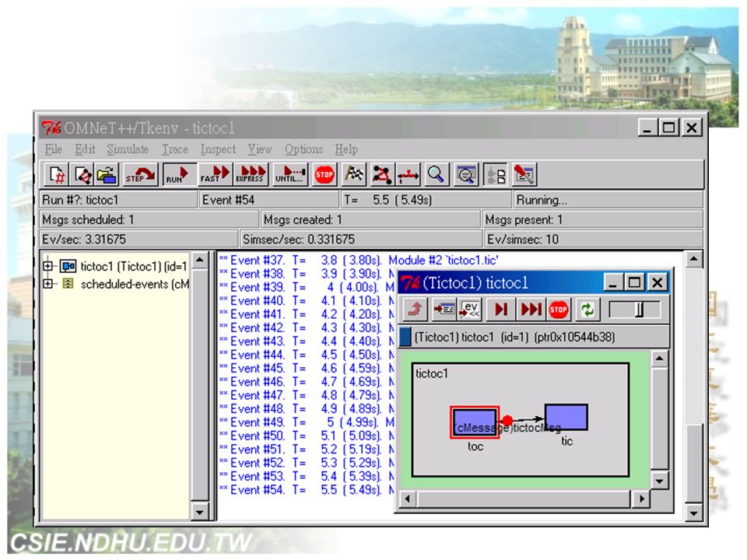
Task: Click the 'Event #50' log line
Action: click(307, 436)
